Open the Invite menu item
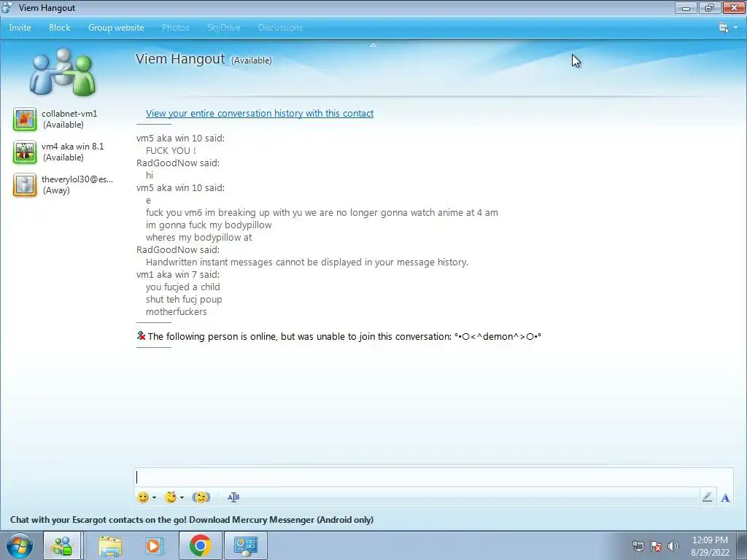Screen dimensions: 747x560 (20, 28)
